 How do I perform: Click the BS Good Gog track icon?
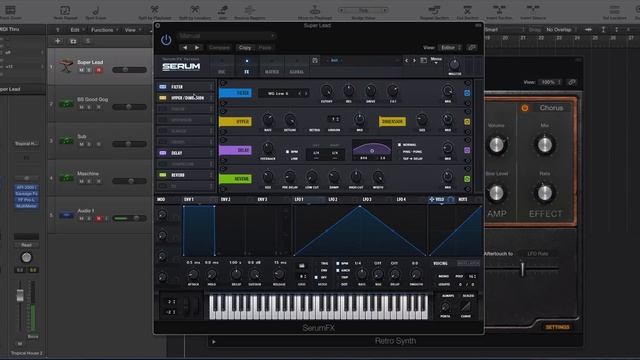(66, 104)
